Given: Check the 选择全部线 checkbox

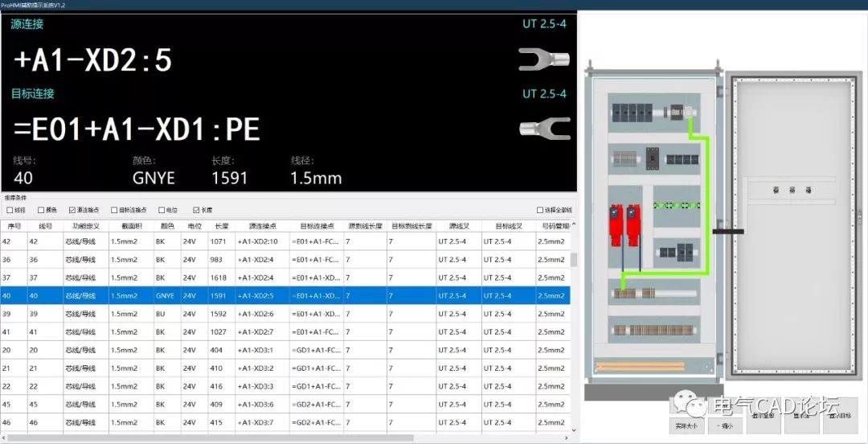Looking at the screenshot, I should pos(540,210).
